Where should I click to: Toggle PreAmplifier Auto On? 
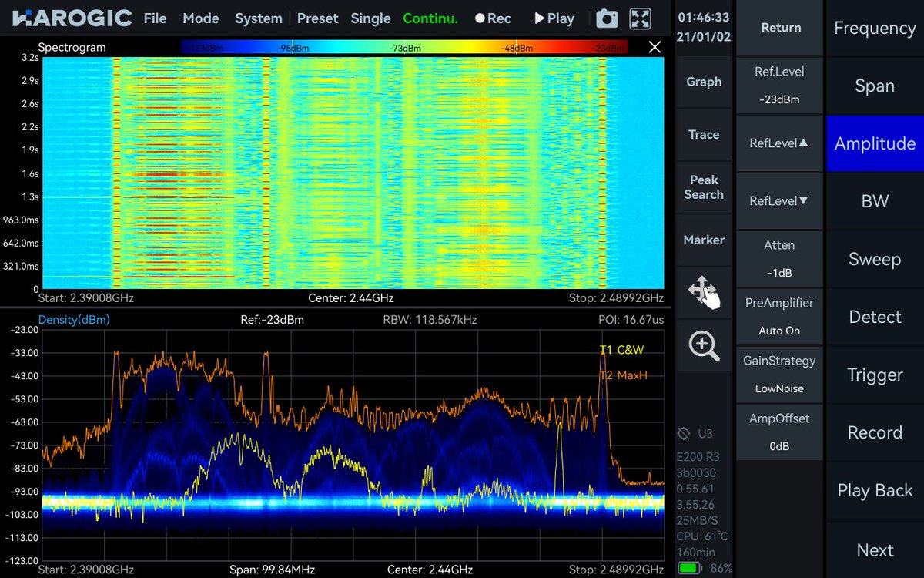point(780,316)
